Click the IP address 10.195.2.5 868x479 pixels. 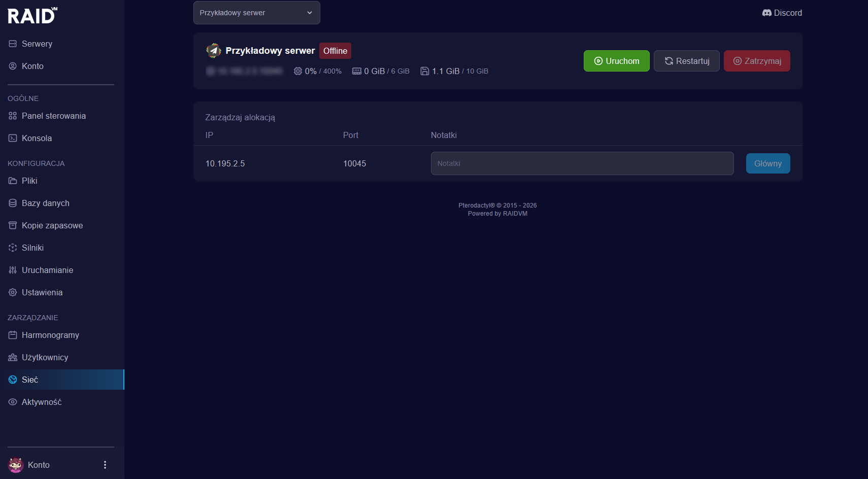tap(225, 163)
